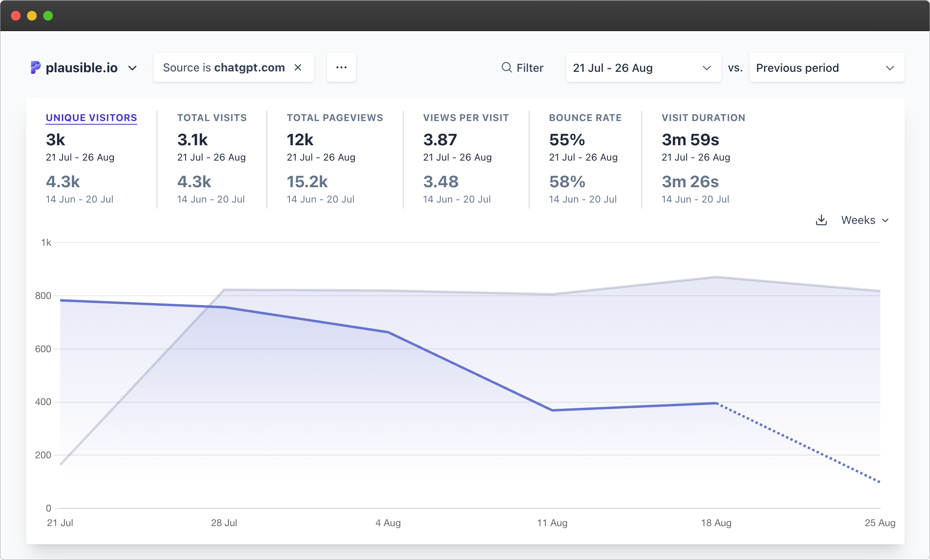Open more filter options via the ellipsis icon
The width and height of the screenshot is (930, 560).
(341, 67)
